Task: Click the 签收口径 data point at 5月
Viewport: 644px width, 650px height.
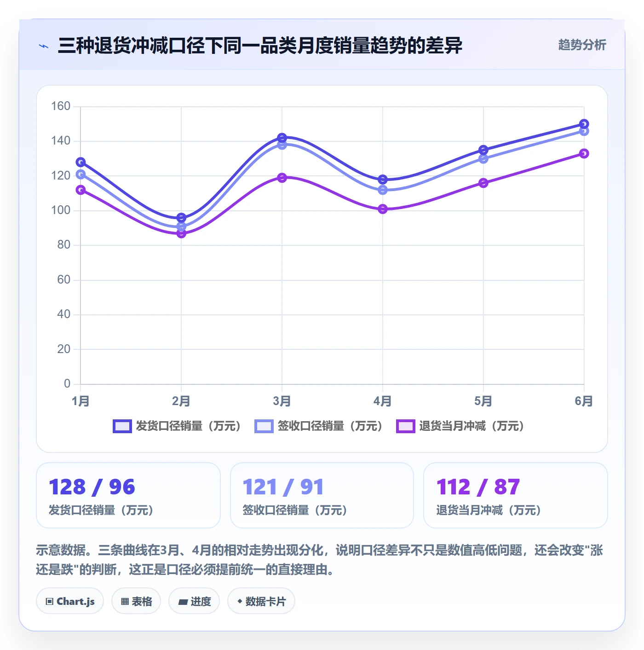Action: (483, 159)
